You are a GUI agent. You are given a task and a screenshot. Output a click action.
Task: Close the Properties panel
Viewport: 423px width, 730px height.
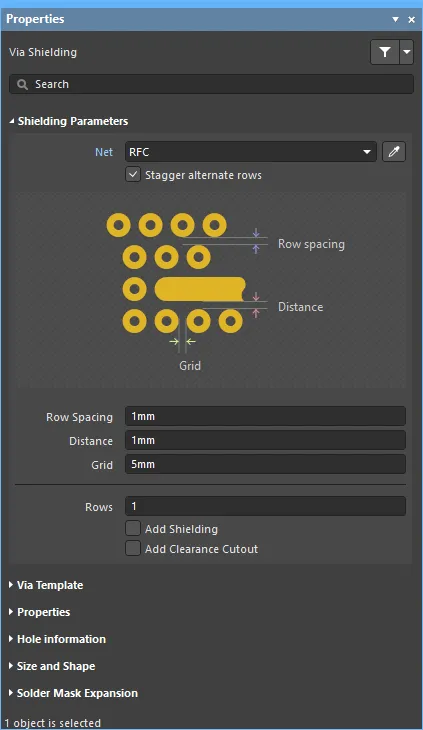pos(411,20)
